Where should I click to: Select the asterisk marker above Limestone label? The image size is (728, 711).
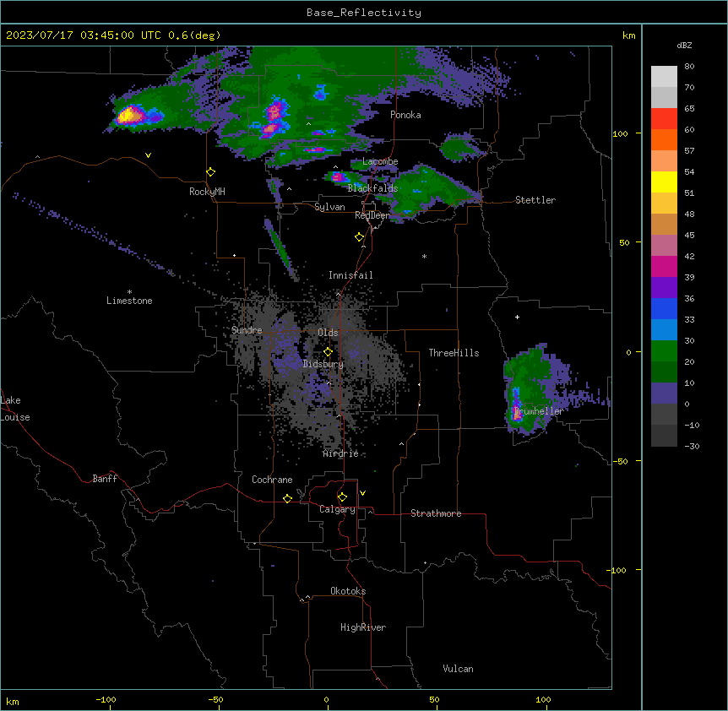129,292
